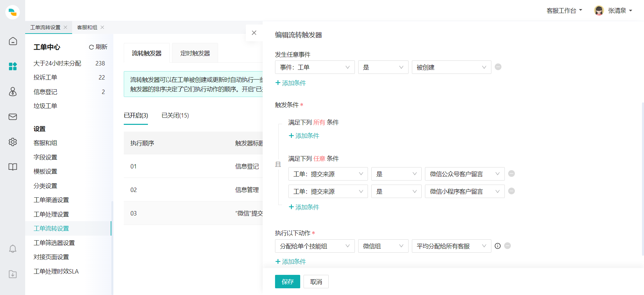
Task: Open 大于24小时未分配 ticket filter
Action: pos(69,63)
